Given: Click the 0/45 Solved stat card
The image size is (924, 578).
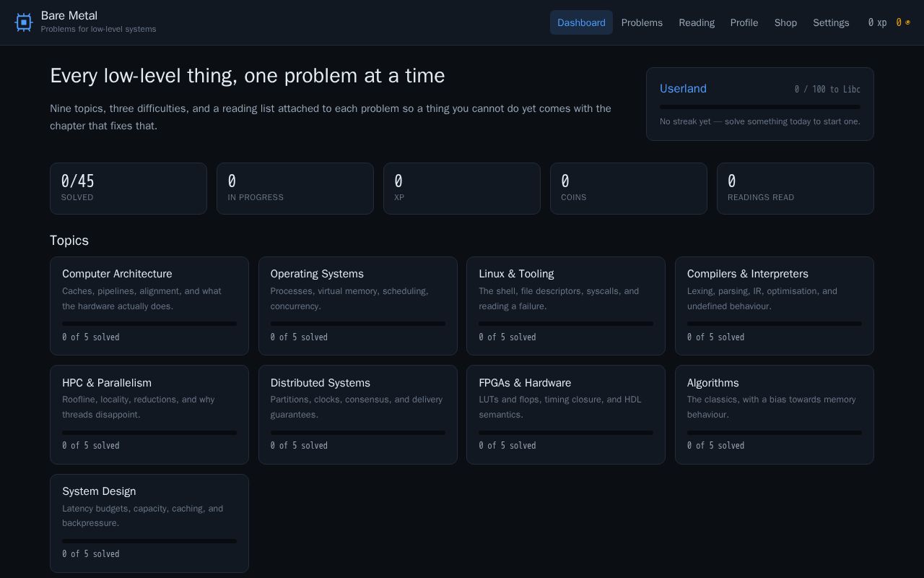Looking at the screenshot, I should 128,189.
